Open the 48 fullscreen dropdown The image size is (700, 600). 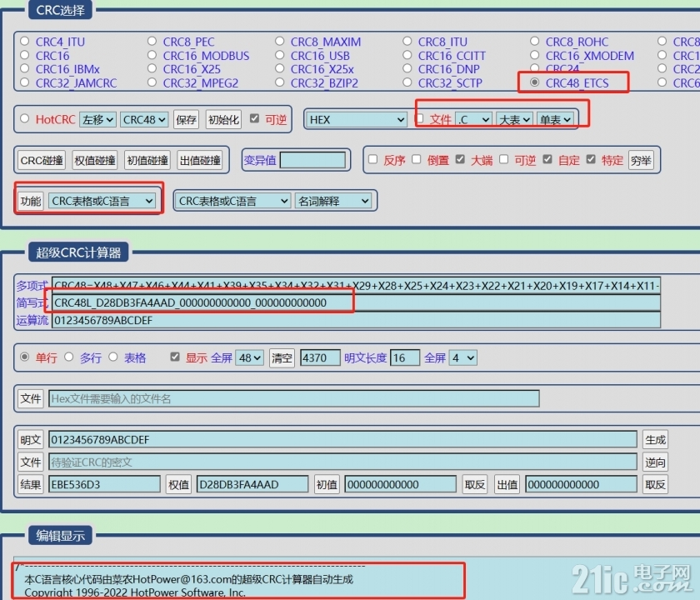(249, 357)
